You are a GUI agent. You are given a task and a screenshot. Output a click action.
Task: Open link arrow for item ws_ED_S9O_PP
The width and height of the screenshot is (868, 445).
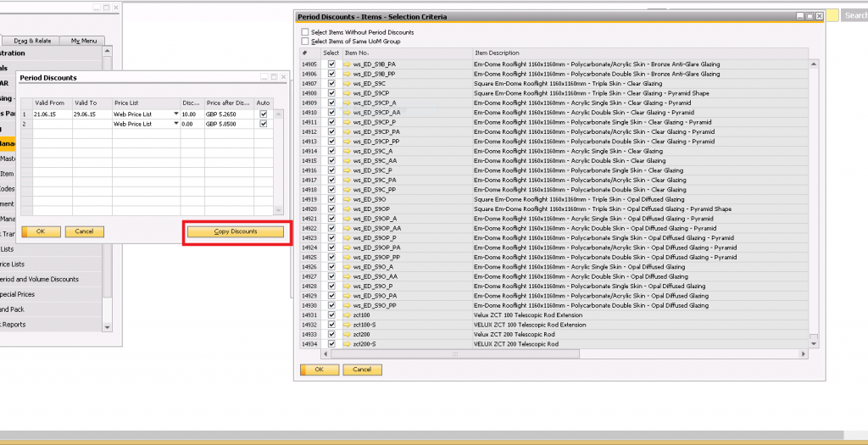pos(347,305)
